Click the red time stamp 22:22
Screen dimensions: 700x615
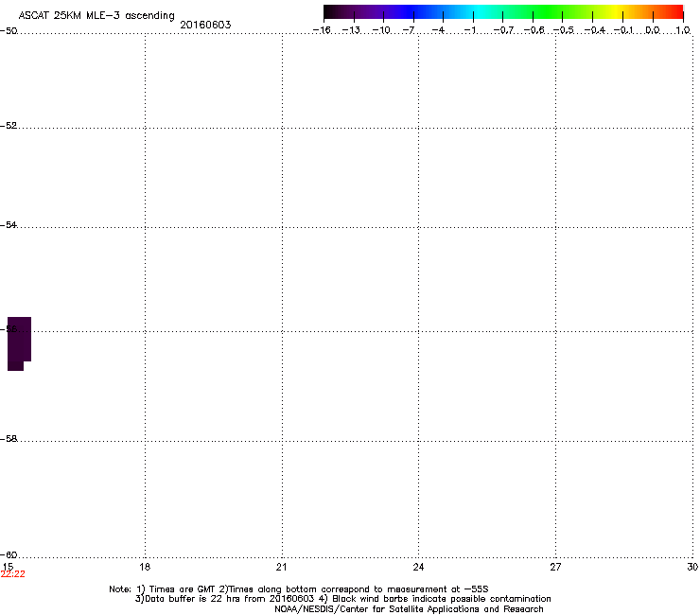[x=13, y=574]
